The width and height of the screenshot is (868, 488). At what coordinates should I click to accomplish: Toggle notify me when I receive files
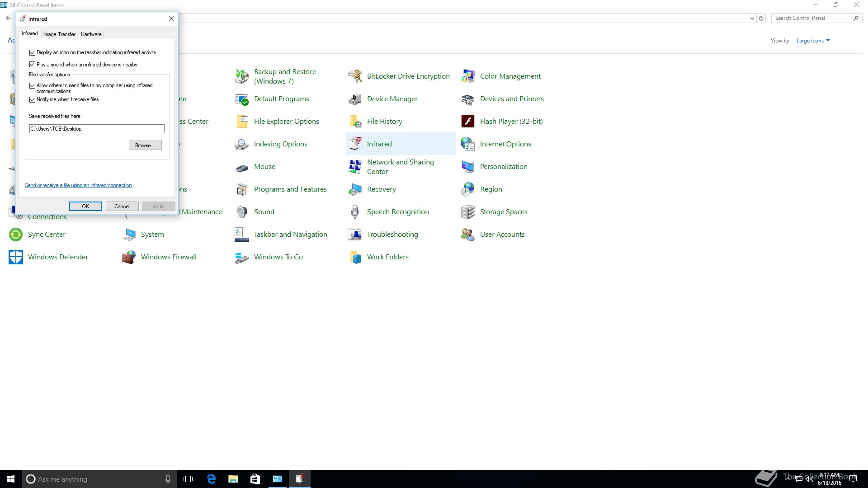click(x=32, y=99)
